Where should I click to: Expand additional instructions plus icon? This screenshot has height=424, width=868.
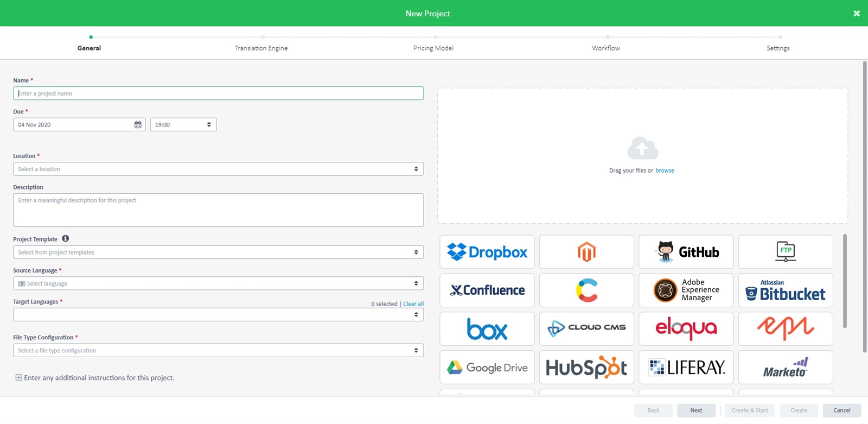[18, 378]
